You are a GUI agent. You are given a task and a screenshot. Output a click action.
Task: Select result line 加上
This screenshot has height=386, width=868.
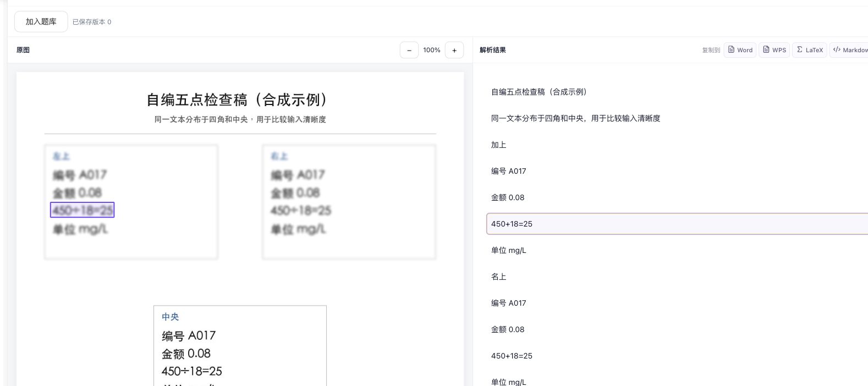498,145
